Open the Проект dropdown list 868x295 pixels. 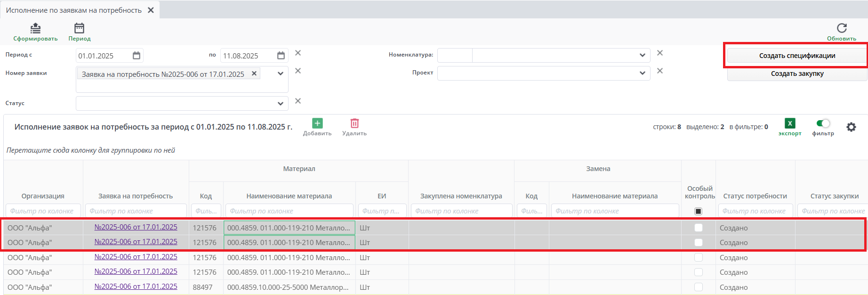point(642,74)
